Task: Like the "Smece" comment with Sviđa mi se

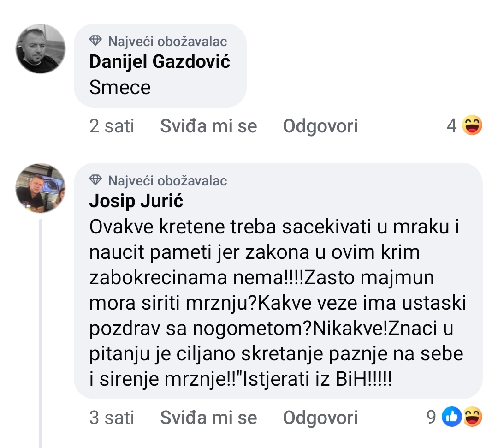Action: point(208,126)
